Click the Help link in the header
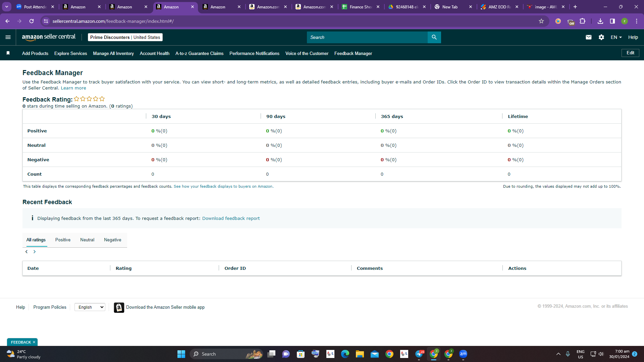The height and width of the screenshot is (362, 644). pyautogui.click(x=633, y=37)
